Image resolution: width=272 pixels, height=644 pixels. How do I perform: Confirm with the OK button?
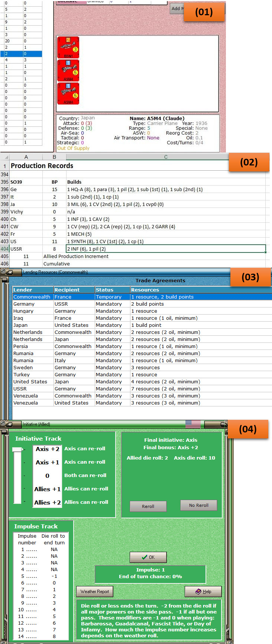pos(148,557)
